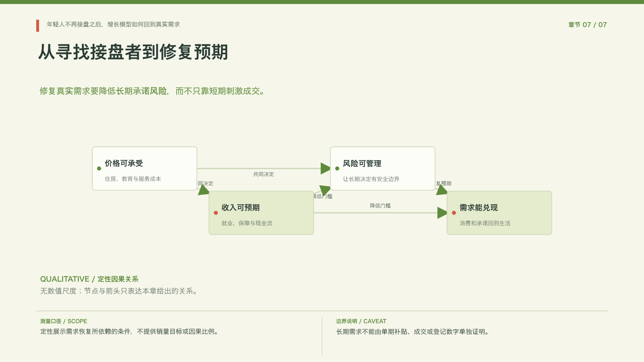Click the green dot beside 价格可承受

click(99, 169)
